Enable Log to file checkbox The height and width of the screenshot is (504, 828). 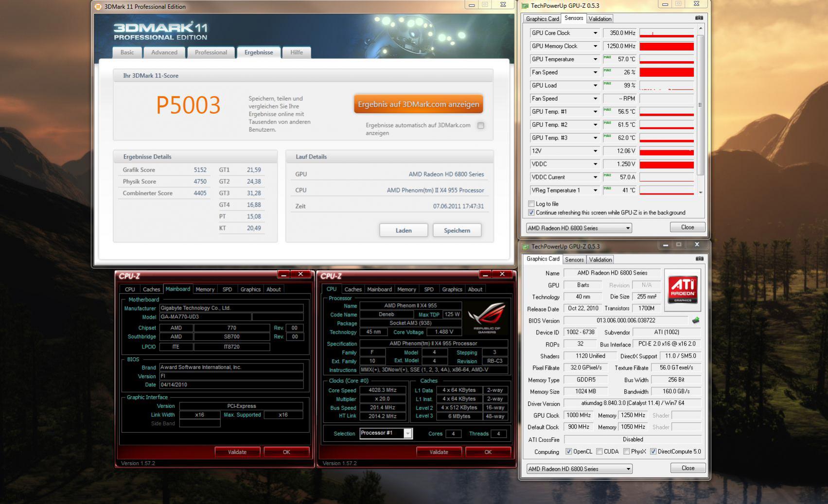(x=531, y=204)
